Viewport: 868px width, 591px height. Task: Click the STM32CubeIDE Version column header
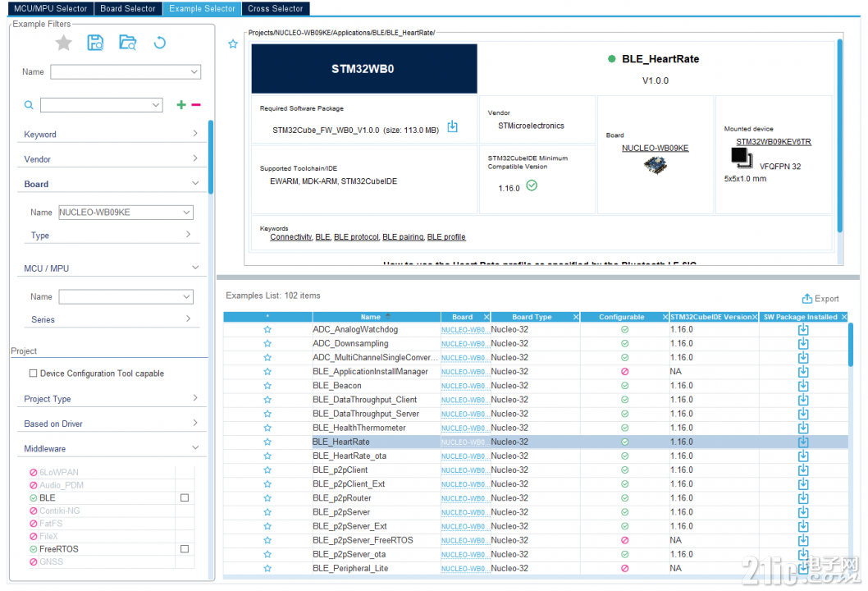[714, 317]
